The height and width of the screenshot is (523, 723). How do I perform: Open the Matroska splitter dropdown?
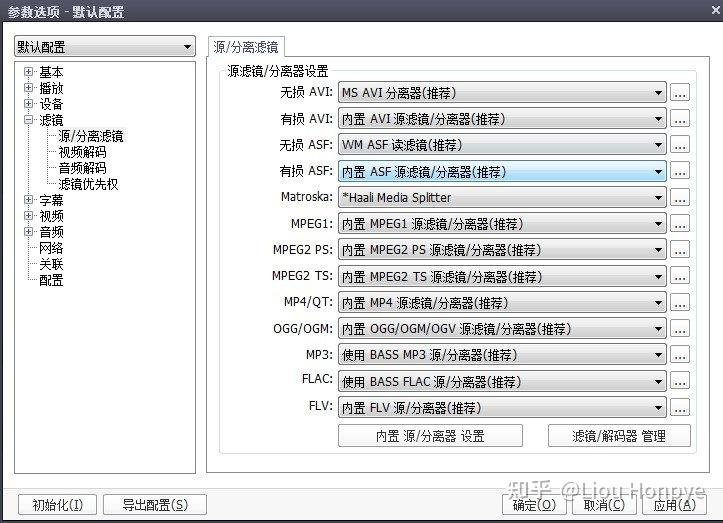click(x=502, y=198)
